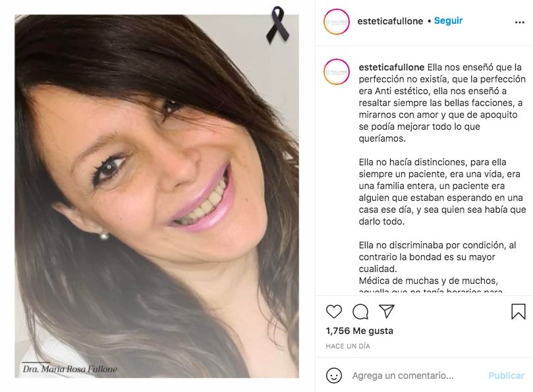Click the caption esteticafullone profile avatar
533x392 pixels.
coord(337,72)
